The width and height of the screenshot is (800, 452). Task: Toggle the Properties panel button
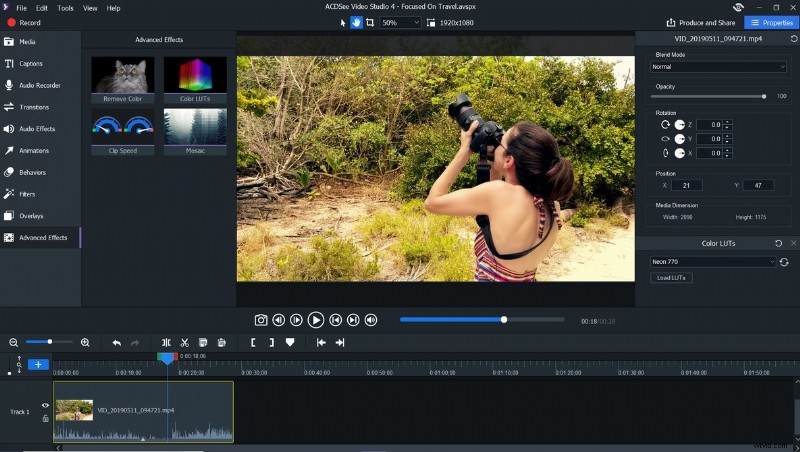[x=771, y=22]
